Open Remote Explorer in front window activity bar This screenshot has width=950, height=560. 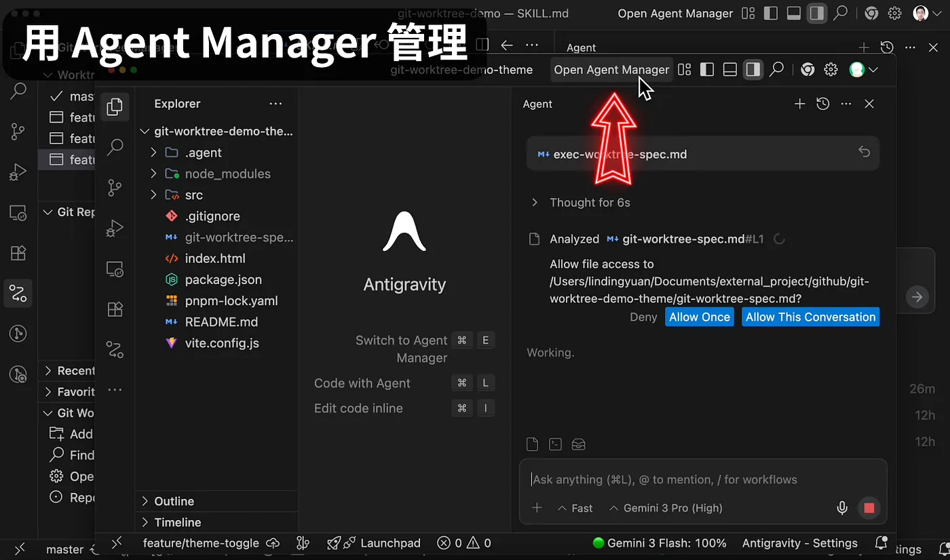point(115,269)
